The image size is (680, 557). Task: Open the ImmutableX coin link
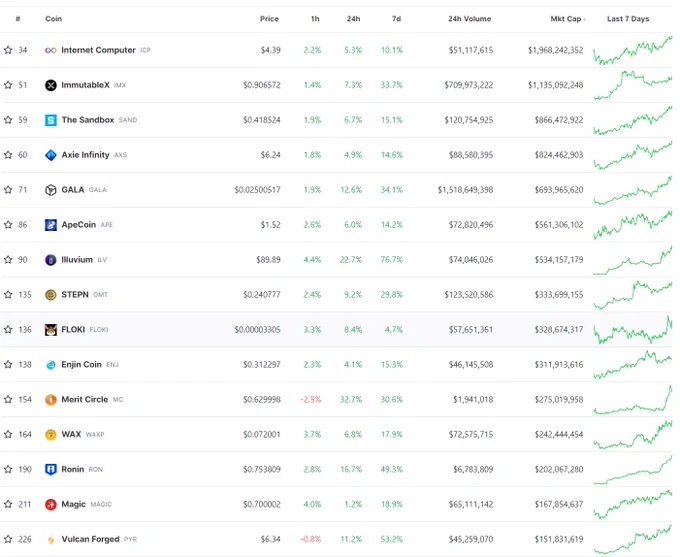[85, 85]
